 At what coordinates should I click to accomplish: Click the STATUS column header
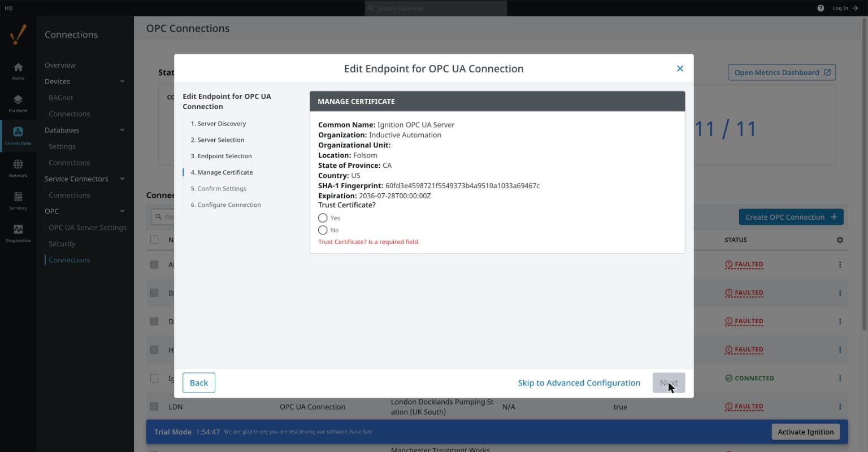click(x=736, y=240)
